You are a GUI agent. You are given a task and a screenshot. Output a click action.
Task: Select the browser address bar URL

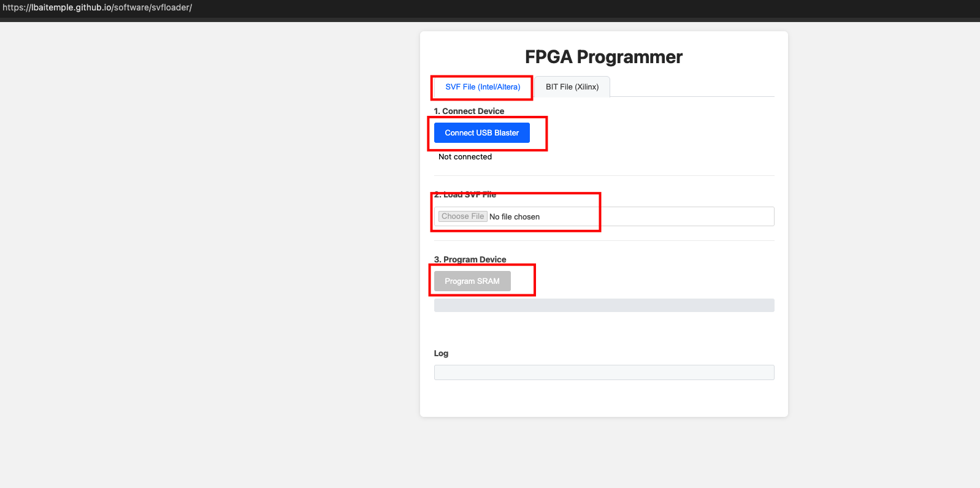pos(99,7)
